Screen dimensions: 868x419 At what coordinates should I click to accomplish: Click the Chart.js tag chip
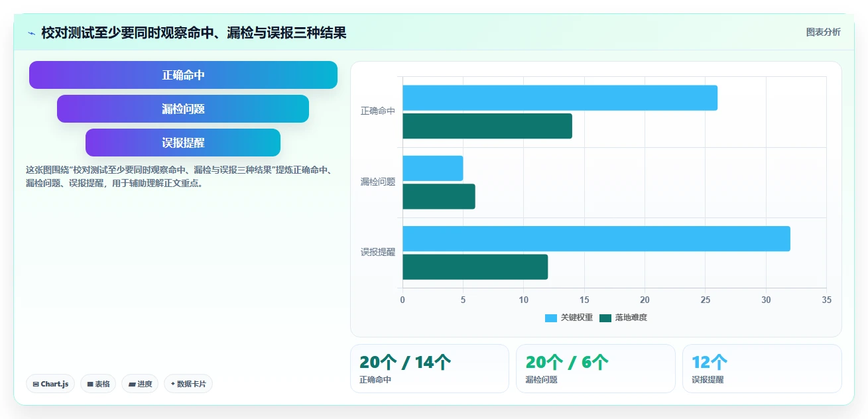click(51, 384)
